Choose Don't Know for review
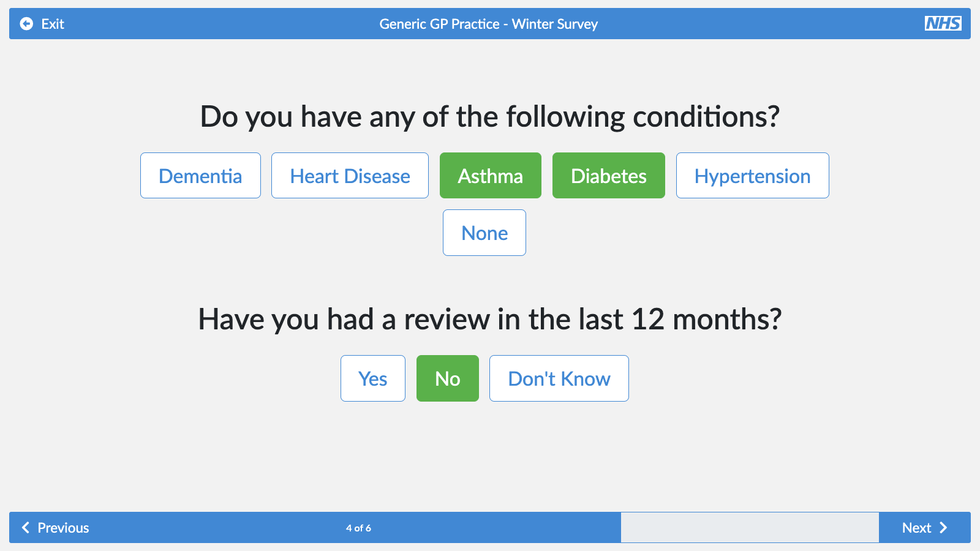 point(559,378)
